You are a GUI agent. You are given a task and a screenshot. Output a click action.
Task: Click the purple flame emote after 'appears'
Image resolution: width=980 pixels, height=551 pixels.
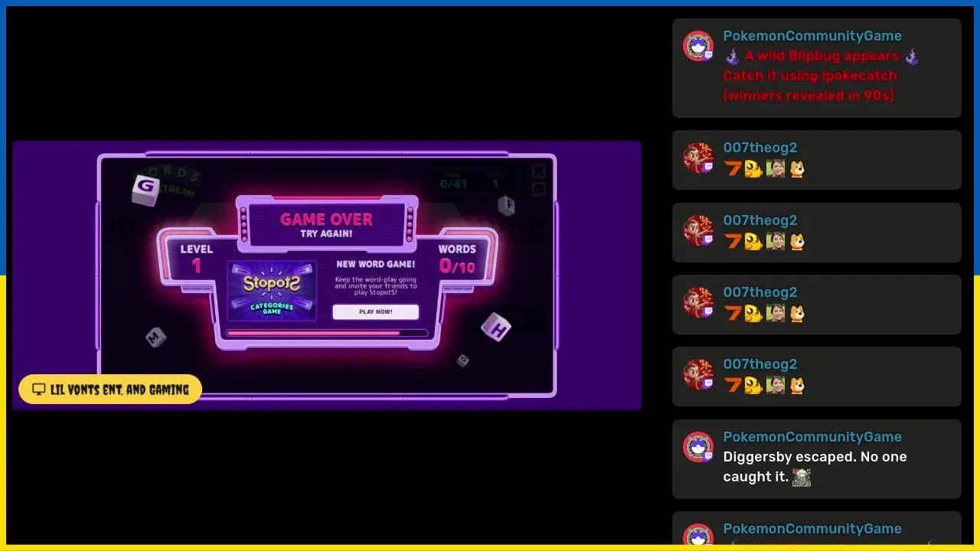click(x=911, y=57)
